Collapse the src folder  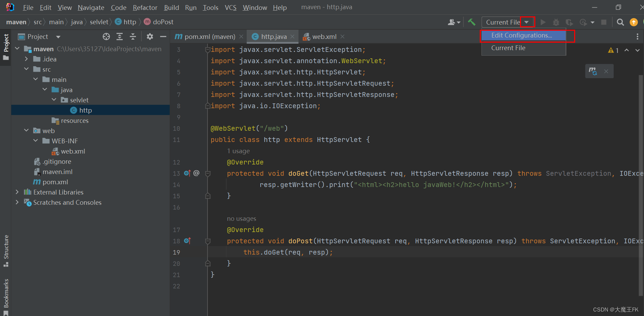click(x=27, y=69)
